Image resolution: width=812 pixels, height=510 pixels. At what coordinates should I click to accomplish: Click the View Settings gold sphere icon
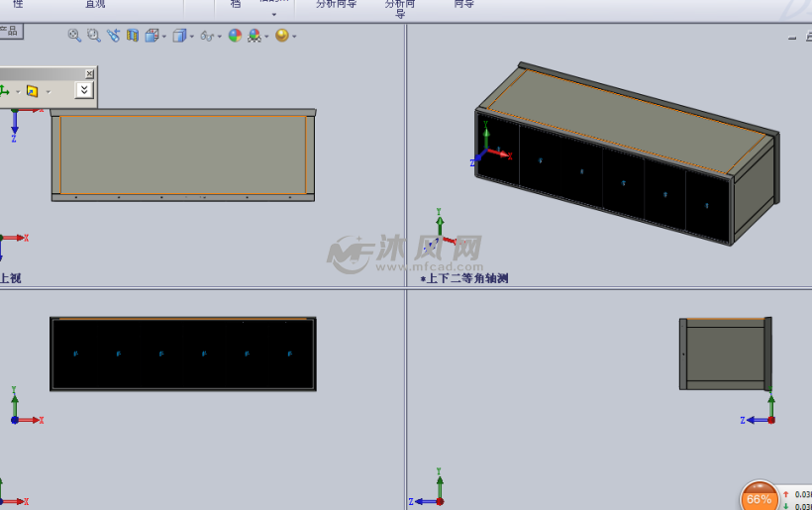pyautogui.click(x=281, y=36)
